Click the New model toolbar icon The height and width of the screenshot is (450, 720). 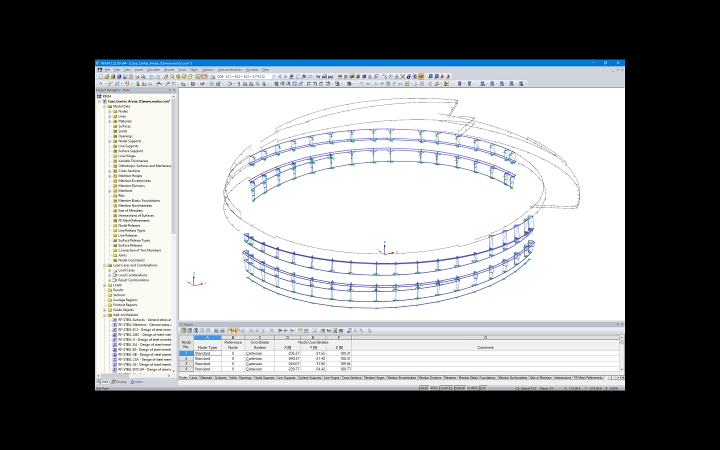click(101, 77)
